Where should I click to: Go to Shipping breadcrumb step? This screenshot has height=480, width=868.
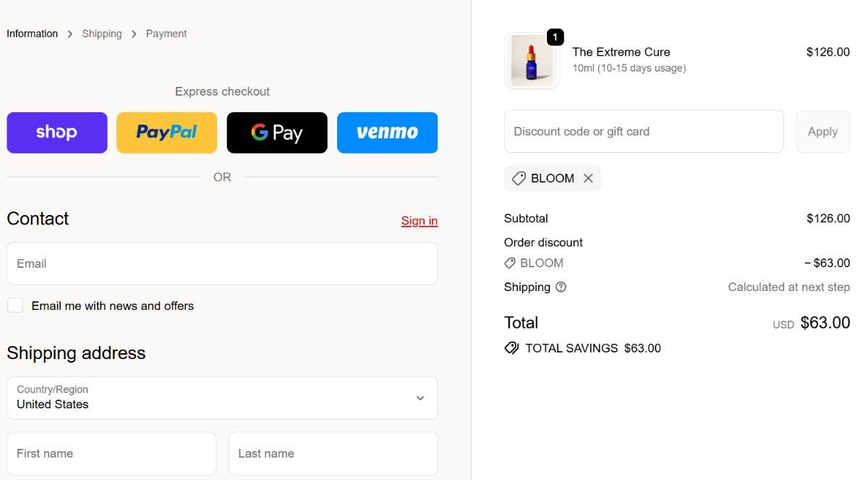pyautogui.click(x=102, y=34)
